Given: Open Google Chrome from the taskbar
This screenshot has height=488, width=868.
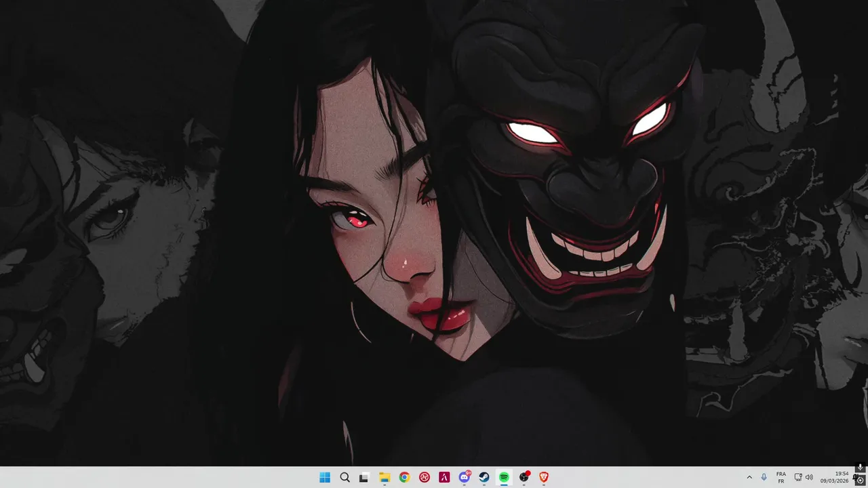Looking at the screenshot, I should [x=404, y=477].
